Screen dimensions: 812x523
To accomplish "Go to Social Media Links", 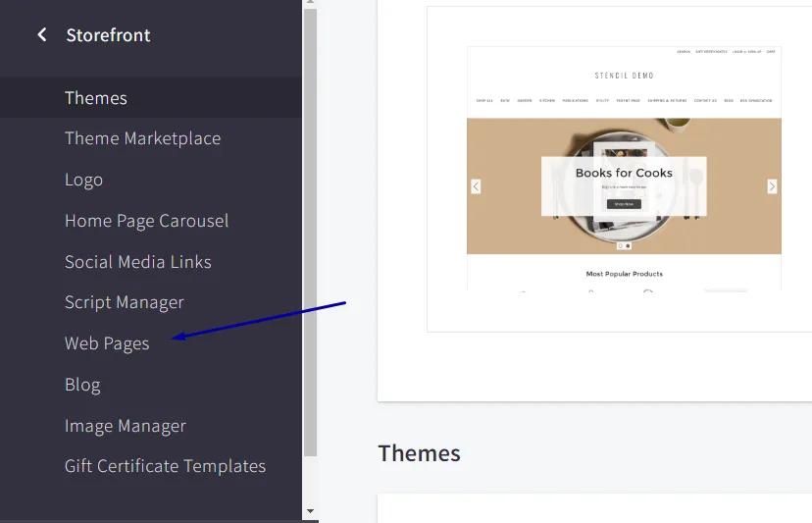I will [x=137, y=262].
